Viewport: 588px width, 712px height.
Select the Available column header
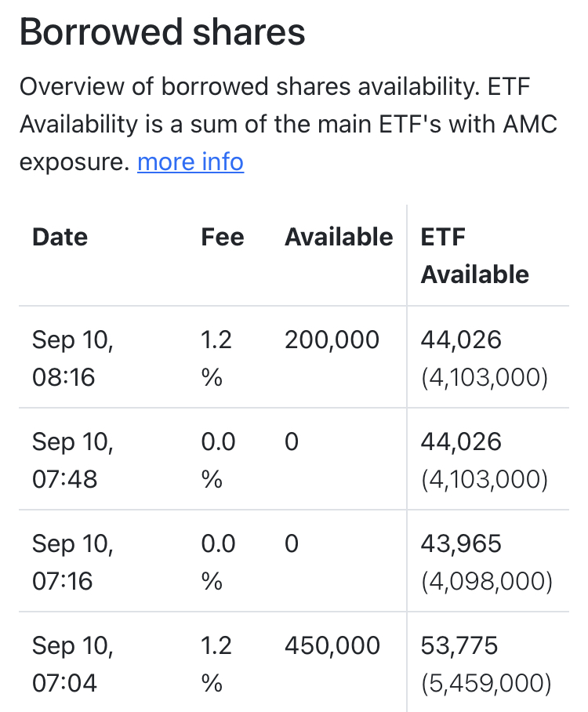tap(339, 237)
